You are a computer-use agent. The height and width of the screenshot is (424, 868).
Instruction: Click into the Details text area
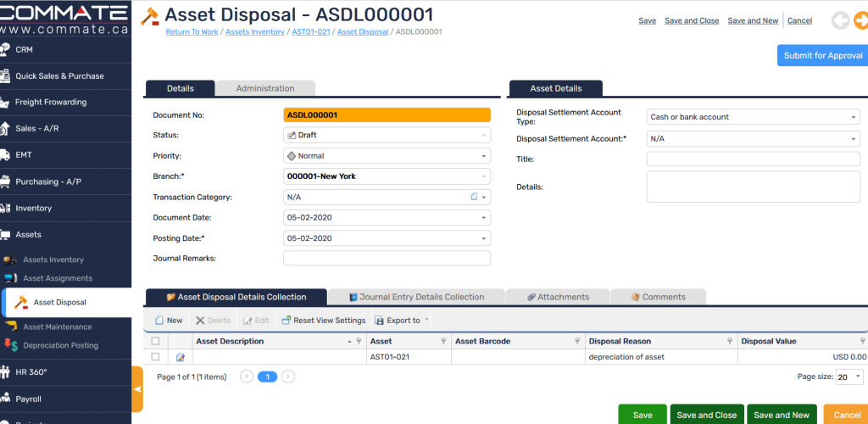(x=754, y=187)
